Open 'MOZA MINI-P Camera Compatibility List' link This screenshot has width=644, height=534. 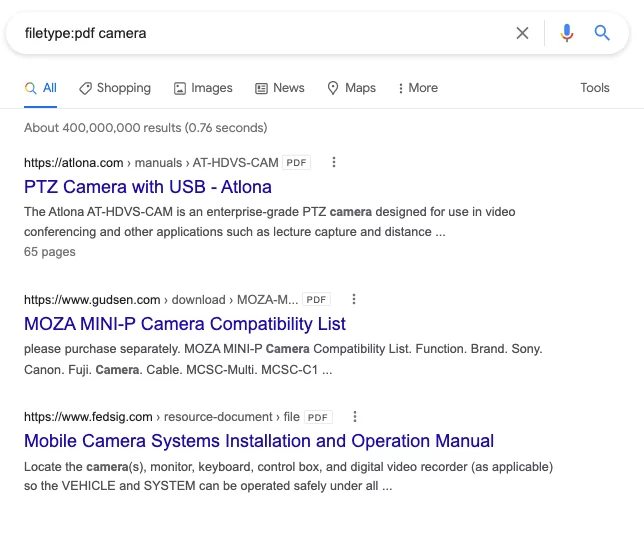click(185, 324)
